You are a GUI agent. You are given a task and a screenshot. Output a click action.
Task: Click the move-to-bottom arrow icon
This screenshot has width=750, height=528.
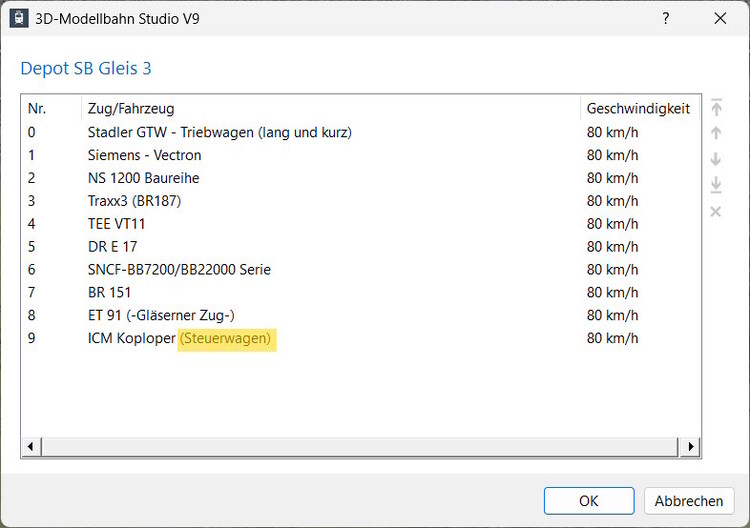[x=716, y=185]
